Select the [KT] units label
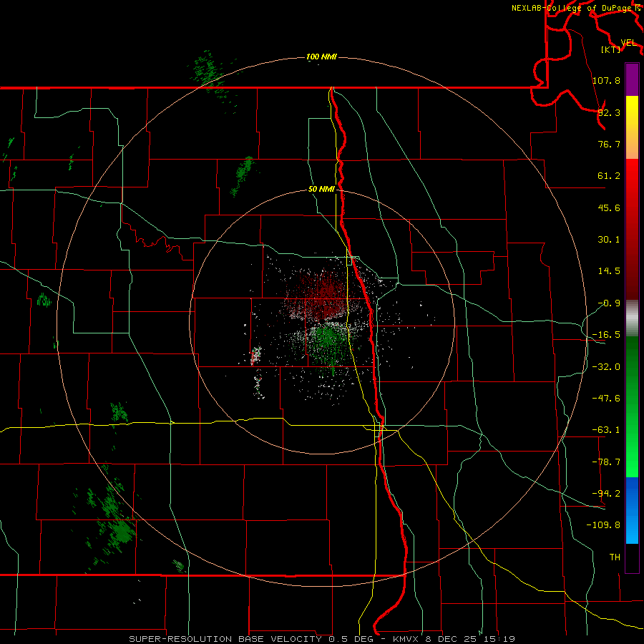The image size is (644, 644). [x=611, y=49]
